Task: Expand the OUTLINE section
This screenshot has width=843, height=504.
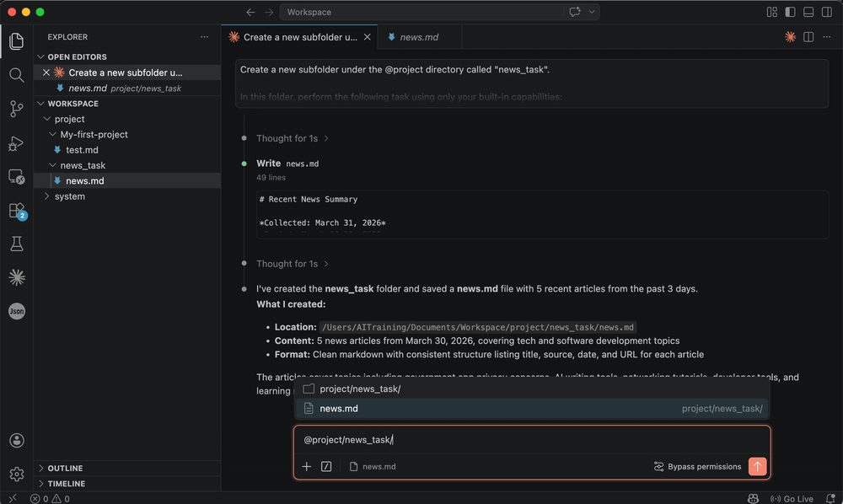Action: tap(65, 469)
